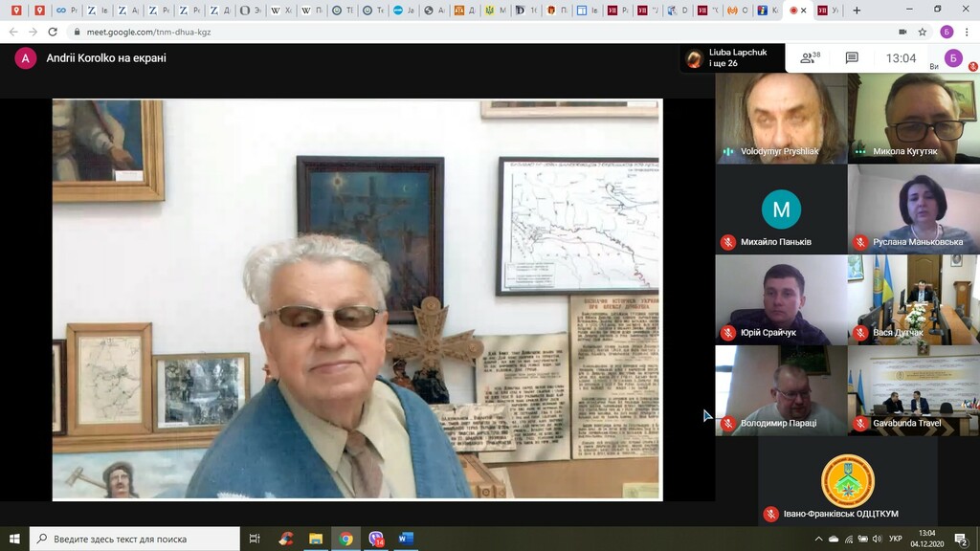Open the meeting chat panel
Screen dimensions: 980x551
(852, 58)
